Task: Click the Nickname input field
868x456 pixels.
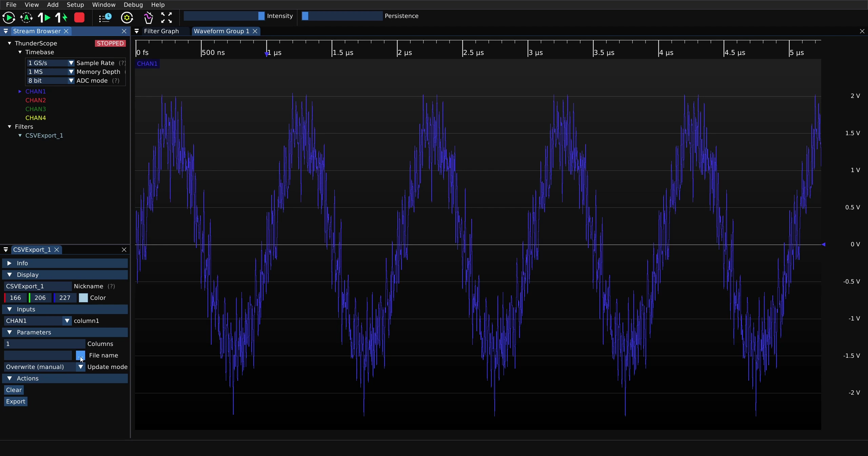Action: click(x=38, y=286)
